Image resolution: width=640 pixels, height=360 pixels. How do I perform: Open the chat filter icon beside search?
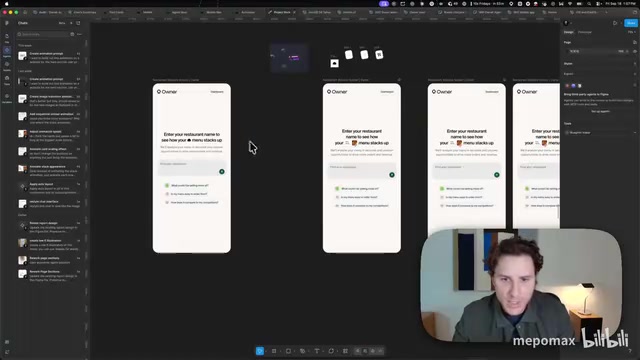click(72, 34)
